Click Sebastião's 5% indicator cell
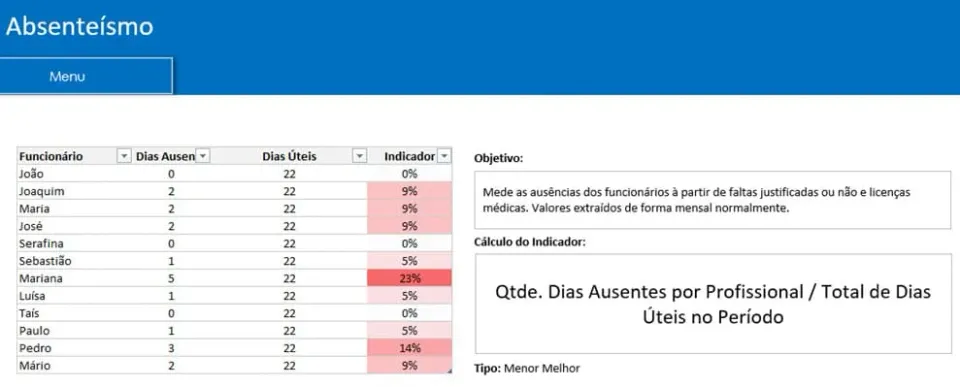 pyautogui.click(x=410, y=261)
